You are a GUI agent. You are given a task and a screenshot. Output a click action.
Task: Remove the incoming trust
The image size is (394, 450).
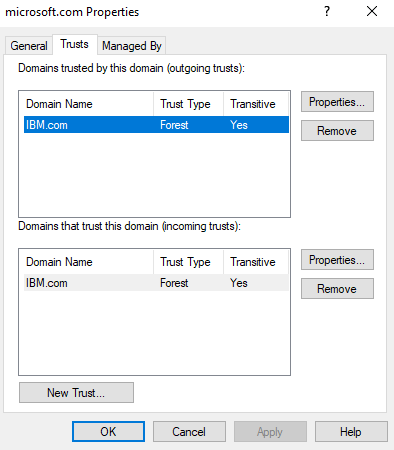337,289
